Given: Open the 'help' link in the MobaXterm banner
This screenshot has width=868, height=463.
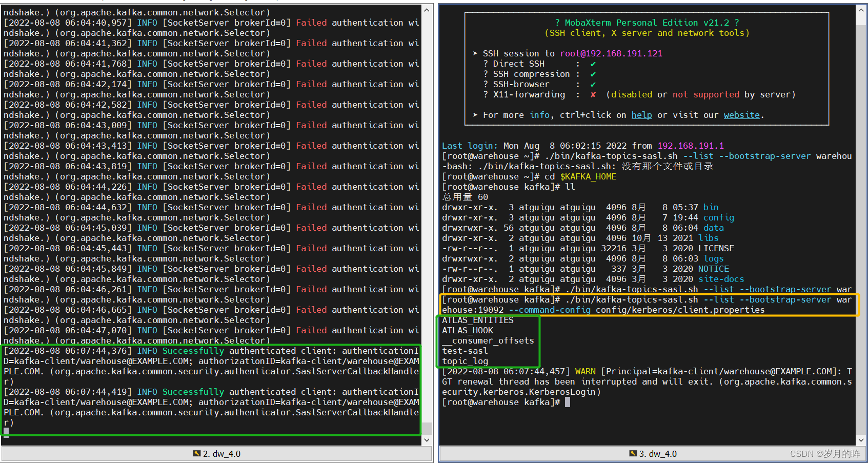Looking at the screenshot, I should pos(641,115).
